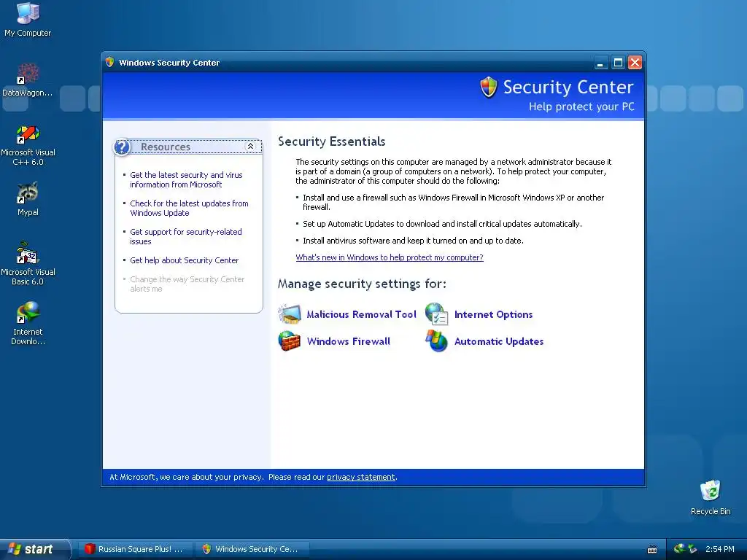
Task: Click the shield logo in the Security Center banner
Action: (x=488, y=87)
